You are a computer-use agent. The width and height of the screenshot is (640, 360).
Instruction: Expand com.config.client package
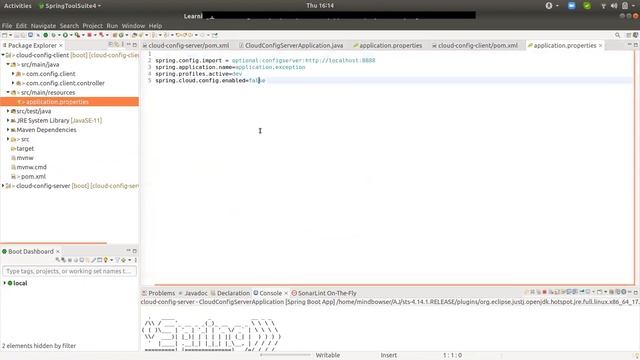(13, 73)
